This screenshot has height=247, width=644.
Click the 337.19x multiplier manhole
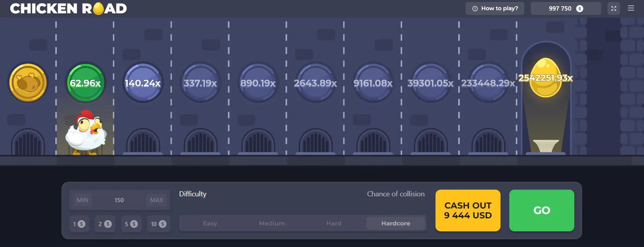(200, 83)
